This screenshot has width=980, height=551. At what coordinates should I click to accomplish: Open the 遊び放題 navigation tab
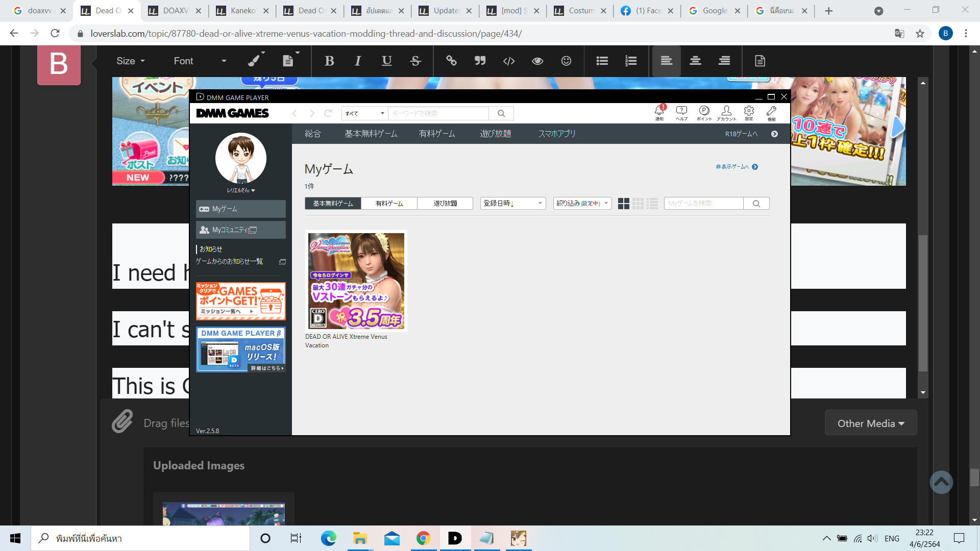click(496, 134)
